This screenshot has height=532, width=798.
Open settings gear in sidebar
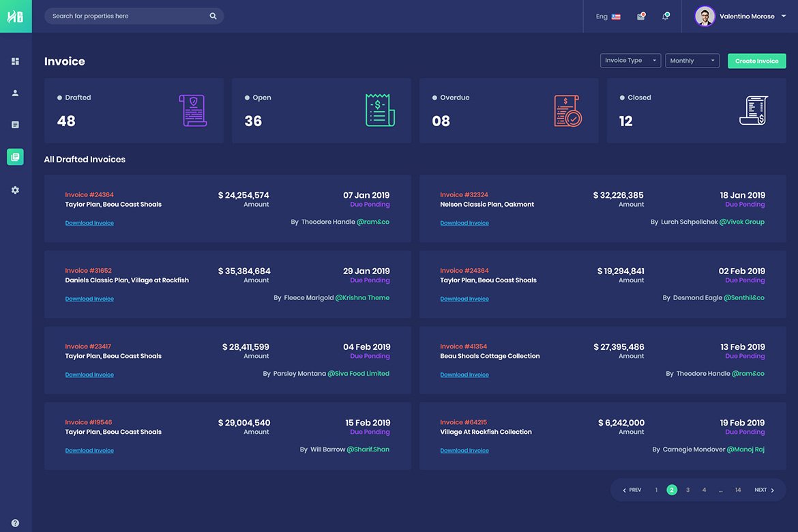(15, 190)
